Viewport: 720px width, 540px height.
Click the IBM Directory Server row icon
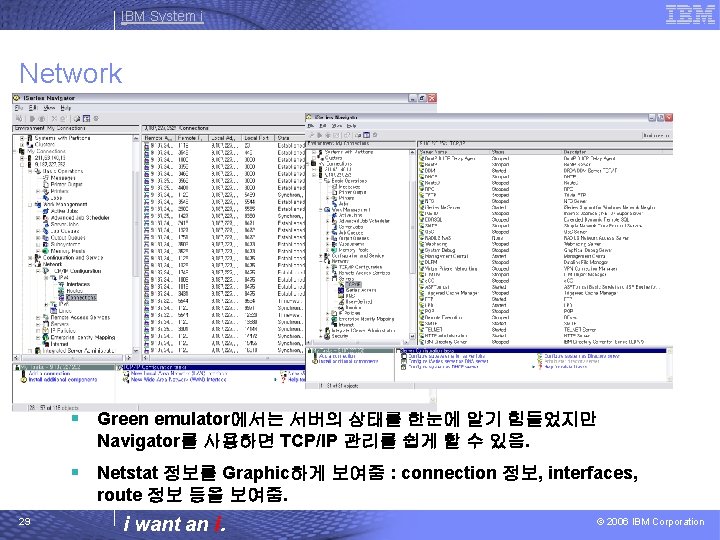(x=422, y=342)
